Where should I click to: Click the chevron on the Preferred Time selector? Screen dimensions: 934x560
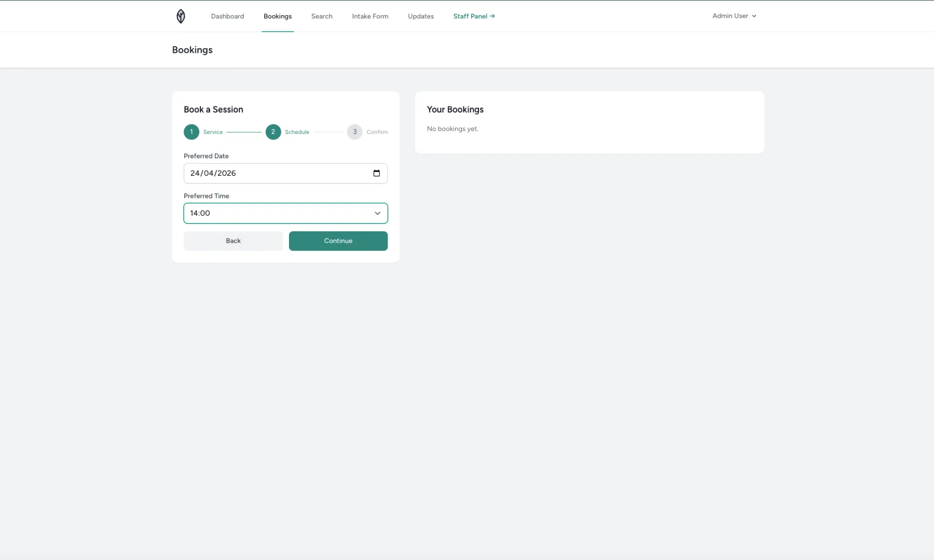pyautogui.click(x=378, y=213)
